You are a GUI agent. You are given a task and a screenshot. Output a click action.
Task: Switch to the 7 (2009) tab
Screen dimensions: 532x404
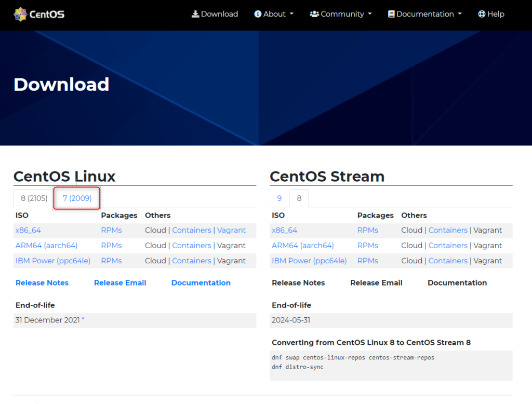77,198
